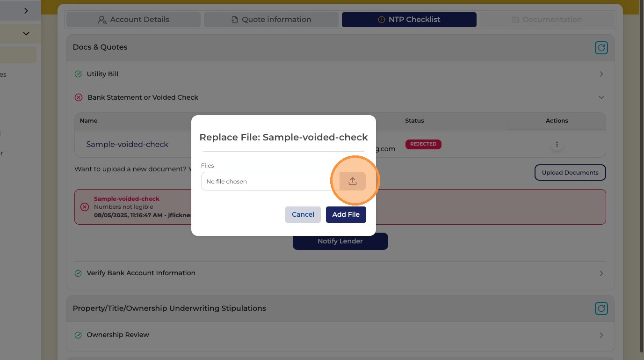
Task: Click the file upload icon button
Action: 353,181
